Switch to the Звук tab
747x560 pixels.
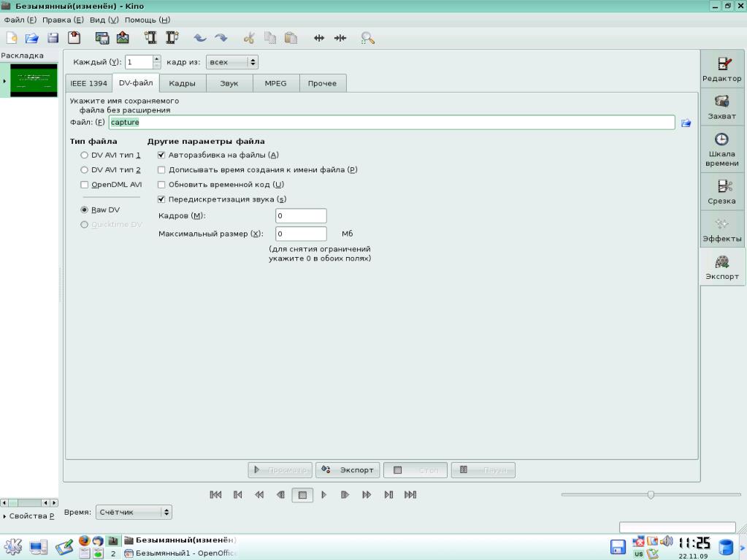point(229,83)
